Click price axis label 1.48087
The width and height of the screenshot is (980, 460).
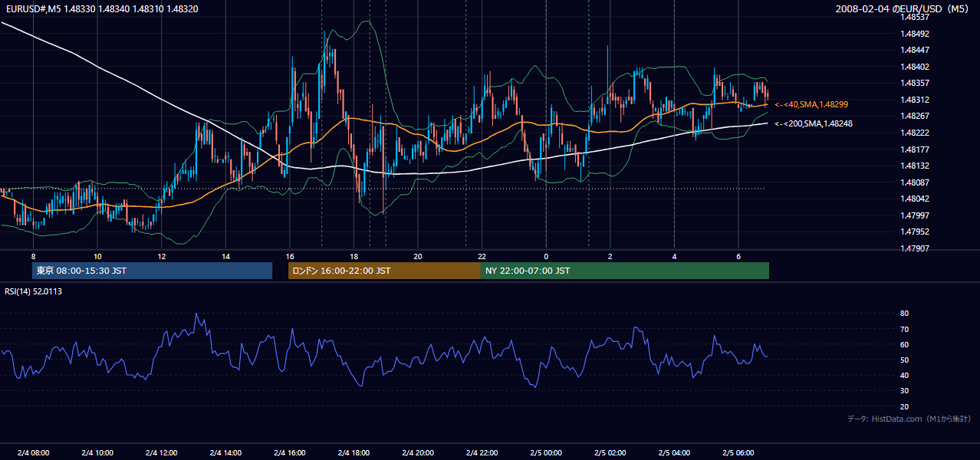click(x=915, y=182)
